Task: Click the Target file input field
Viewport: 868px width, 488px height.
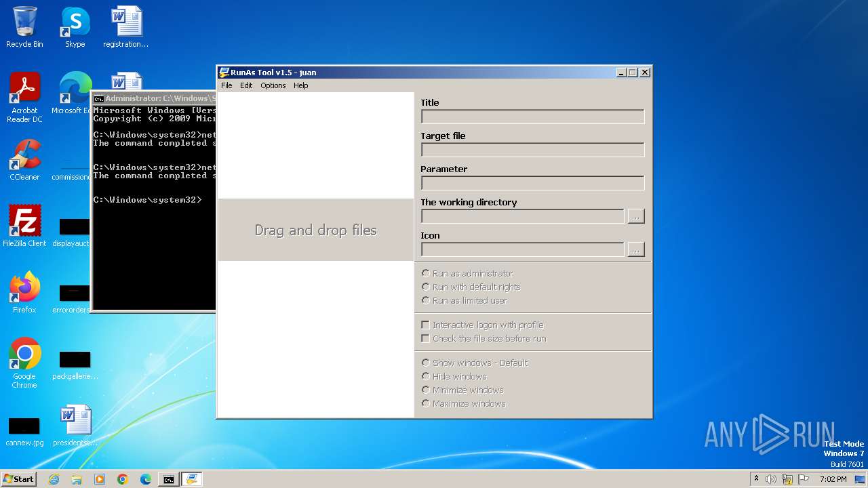Action: 532,150
